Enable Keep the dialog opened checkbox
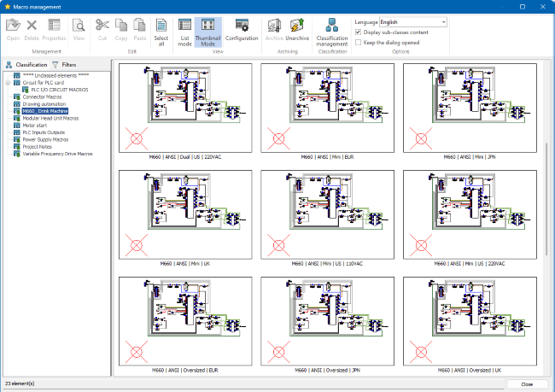This screenshot has width=555, height=392. pos(358,42)
